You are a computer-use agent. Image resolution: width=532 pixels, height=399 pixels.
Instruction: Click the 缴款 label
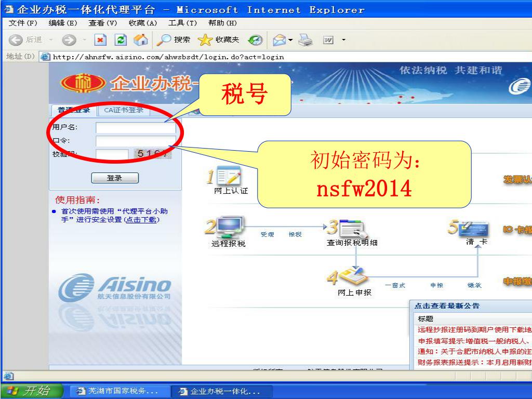(x=474, y=285)
